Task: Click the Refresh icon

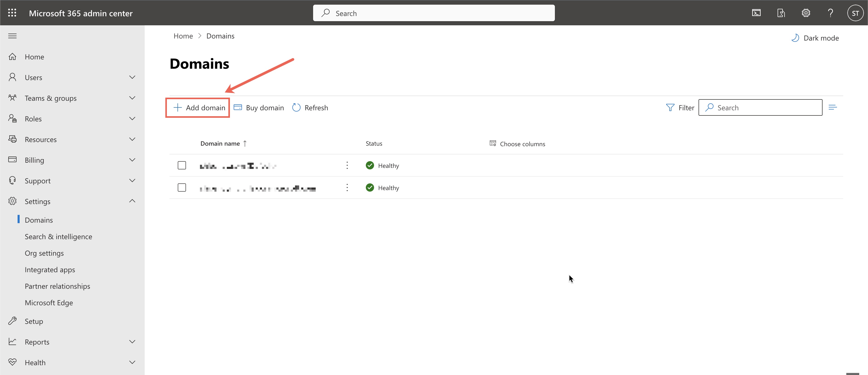Action: click(296, 107)
